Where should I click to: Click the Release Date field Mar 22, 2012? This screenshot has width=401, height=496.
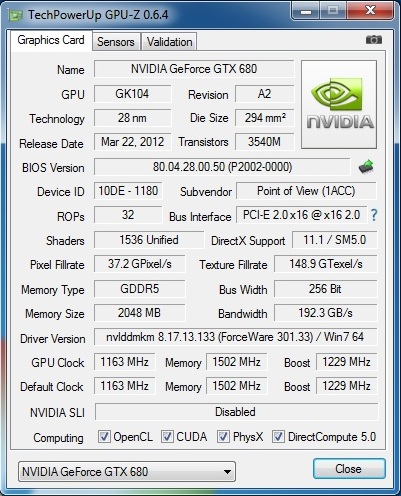(x=132, y=142)
